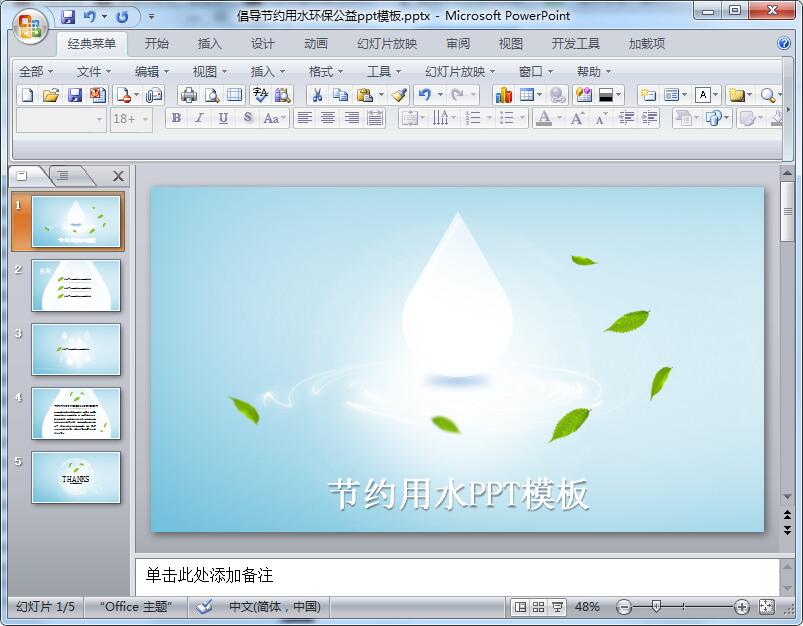
Task: Toggle Underline text formatting
Action: tap(223, 118)
